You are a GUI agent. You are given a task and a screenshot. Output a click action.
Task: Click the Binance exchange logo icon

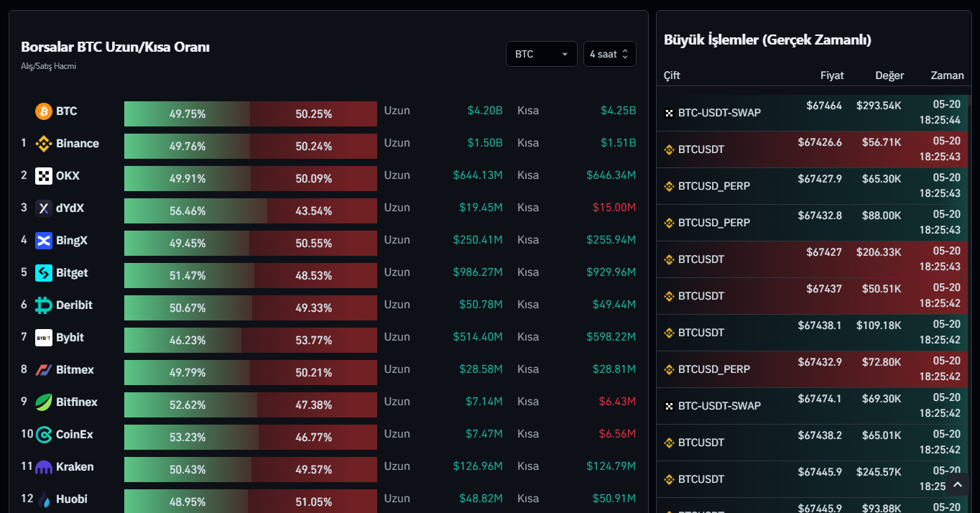pos(44,144)
